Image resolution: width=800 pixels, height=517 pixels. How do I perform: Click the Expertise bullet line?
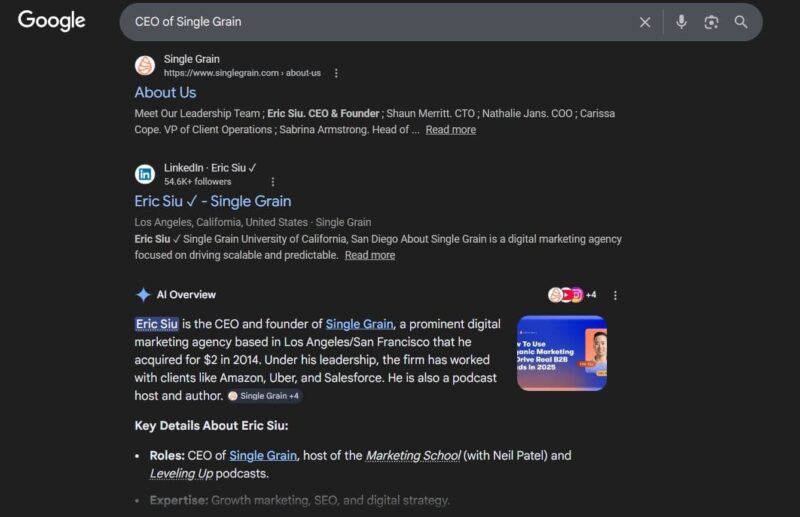pos(299,501)
